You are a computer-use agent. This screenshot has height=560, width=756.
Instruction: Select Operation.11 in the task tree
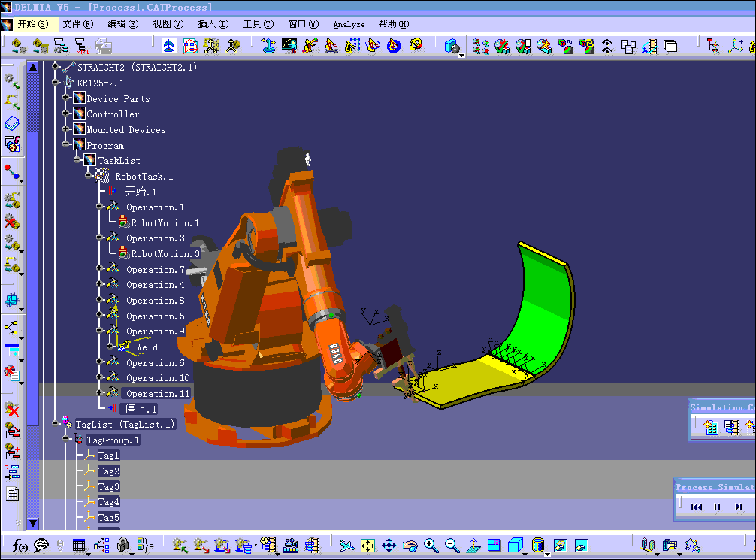point(157,394)
